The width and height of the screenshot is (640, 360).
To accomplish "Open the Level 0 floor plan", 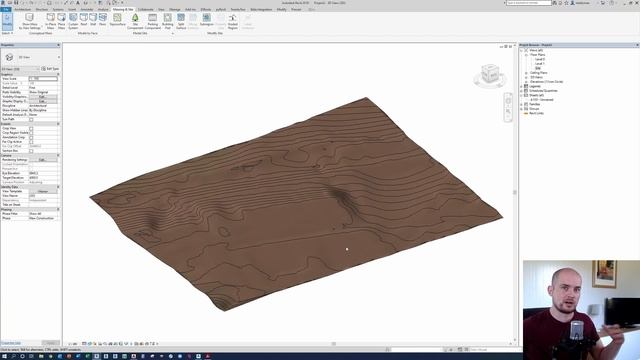I will pos(540,59).
